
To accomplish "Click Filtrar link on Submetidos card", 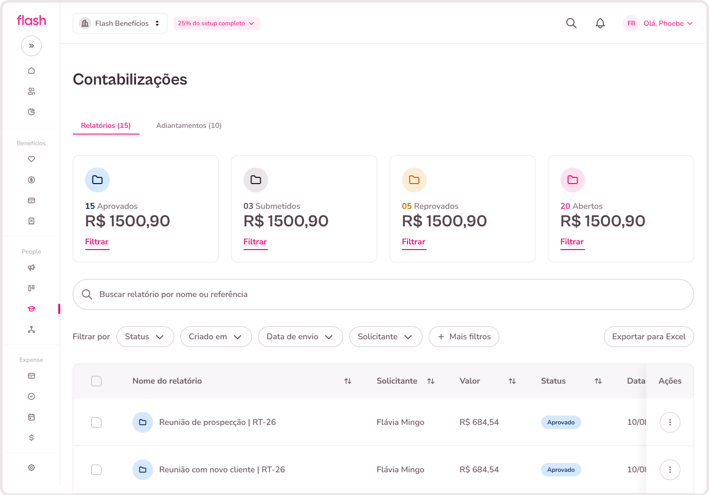I will coord(255,242).
